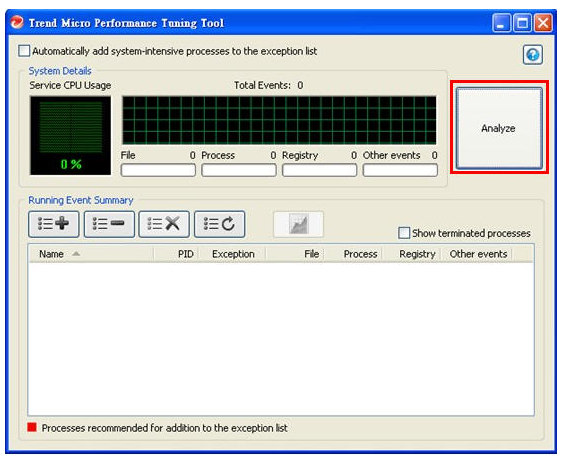
Task: Click the File column header in list
Action: [295, 254]
